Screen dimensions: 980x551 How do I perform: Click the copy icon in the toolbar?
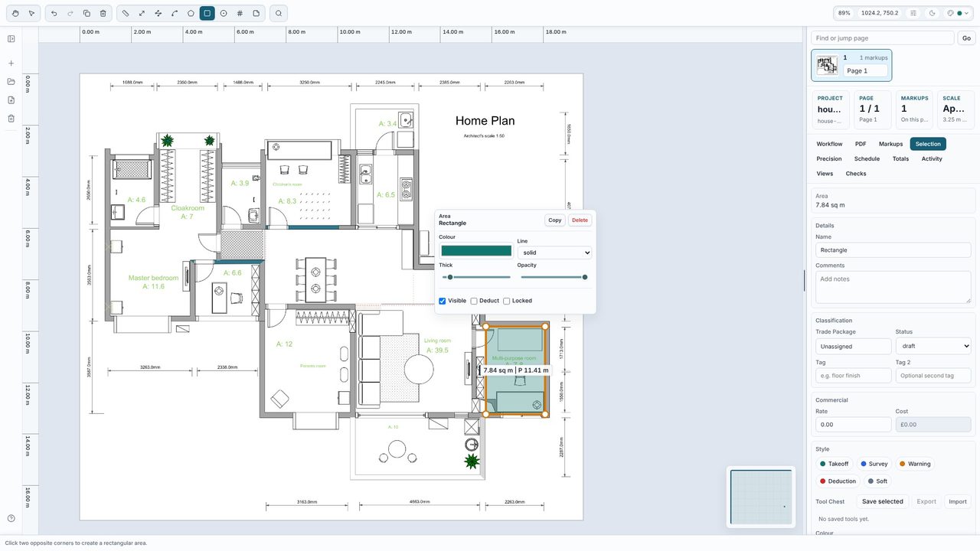tap(87, 13)
